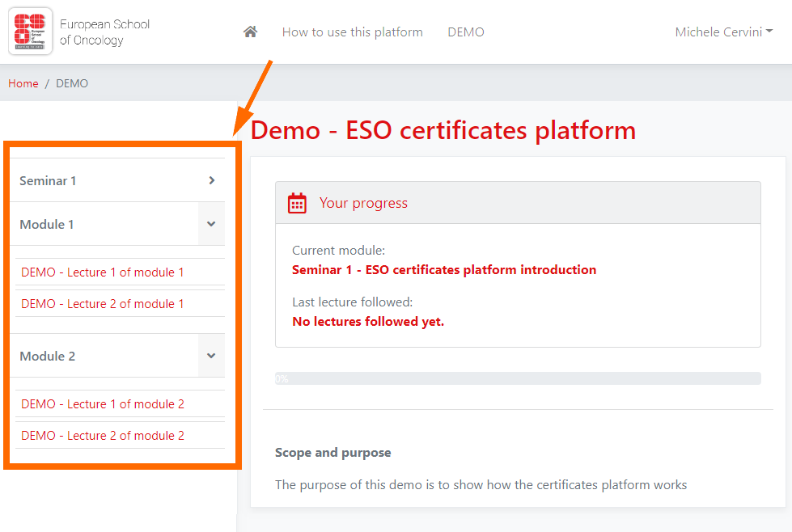This screenshot has width=792, height=532.
Task: Open the DEMO navbar item
Action: tap(466, 32)
